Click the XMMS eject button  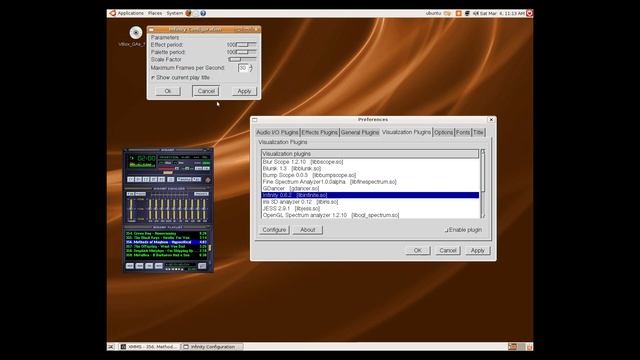coord(171,180)
